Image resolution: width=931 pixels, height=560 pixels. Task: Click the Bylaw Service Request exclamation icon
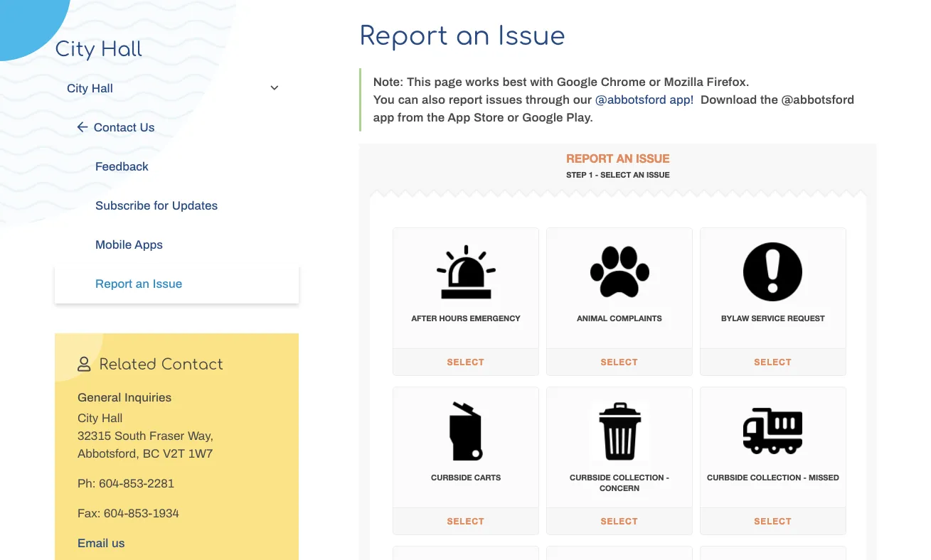tap(773, 271)
